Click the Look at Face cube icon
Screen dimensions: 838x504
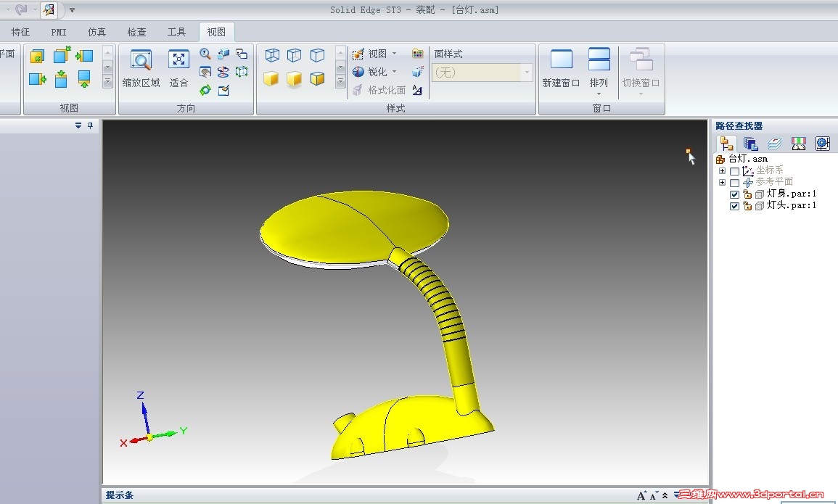click(223, 54)
